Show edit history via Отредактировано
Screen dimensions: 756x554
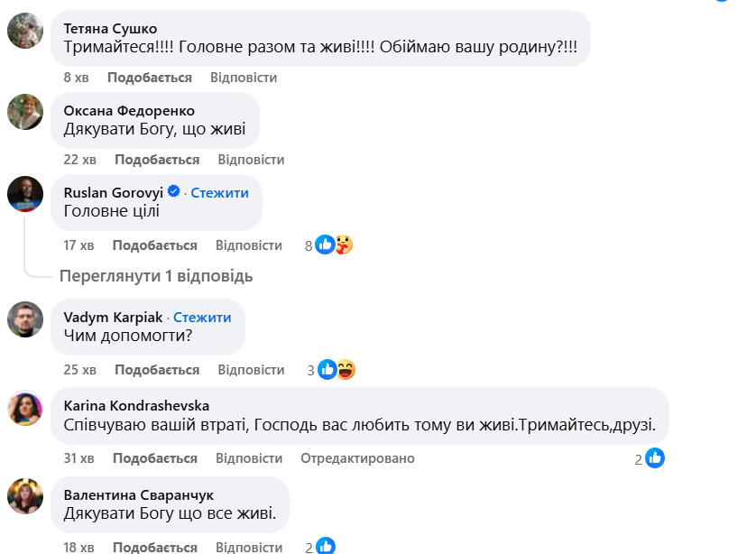(x=357, y=458)
